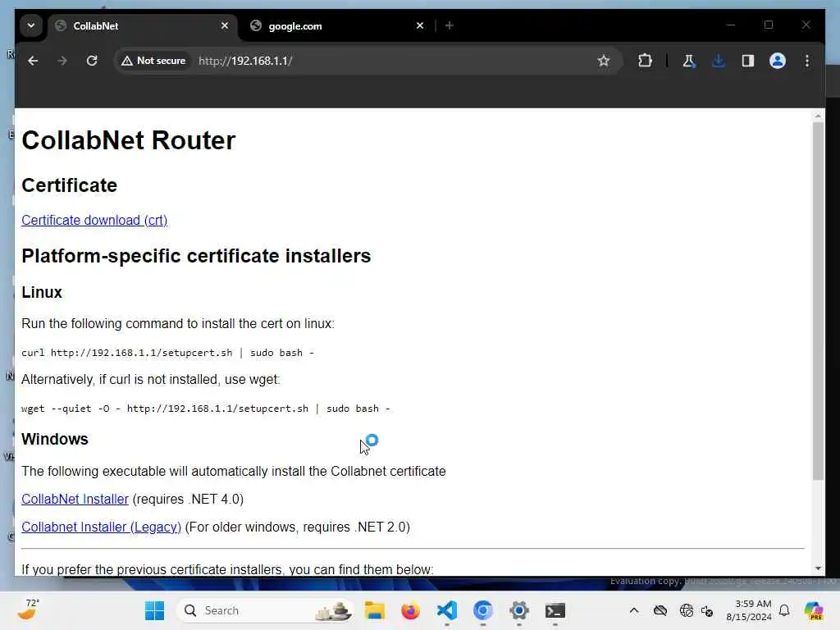The image size is (840, 630).
Task: Go back using browser back arrow
Action: (x=33, y=61)
